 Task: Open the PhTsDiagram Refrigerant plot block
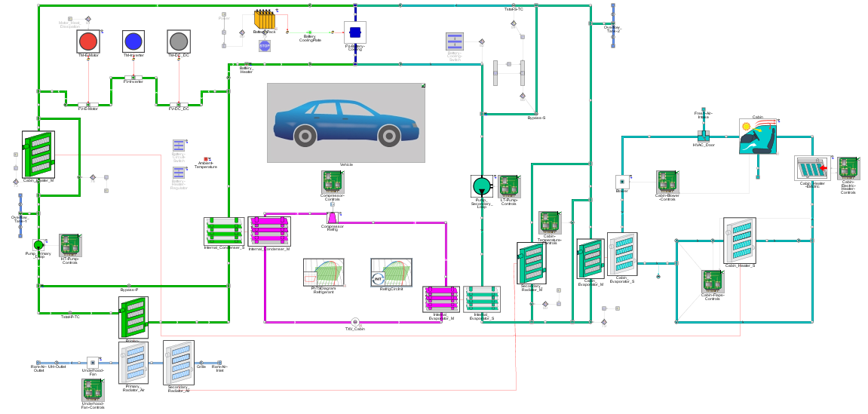tap(324, 272)
